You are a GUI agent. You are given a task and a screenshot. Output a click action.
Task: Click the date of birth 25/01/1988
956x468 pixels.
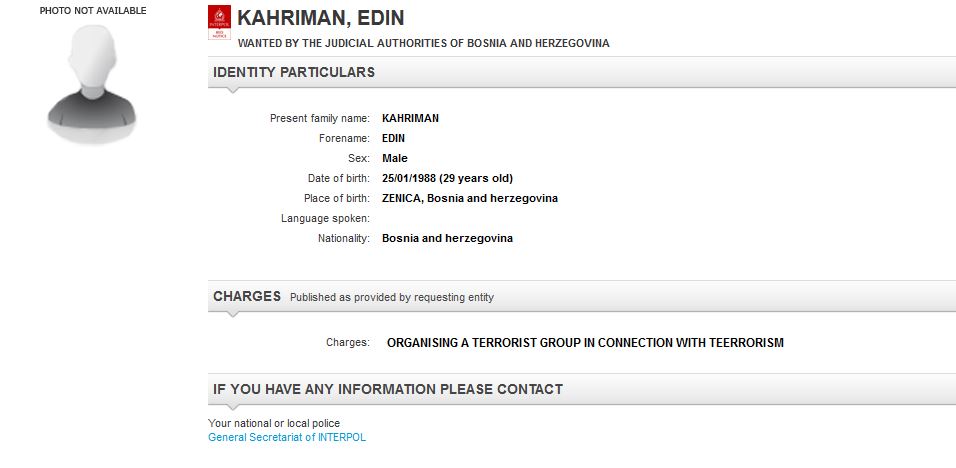click(447, 178)
